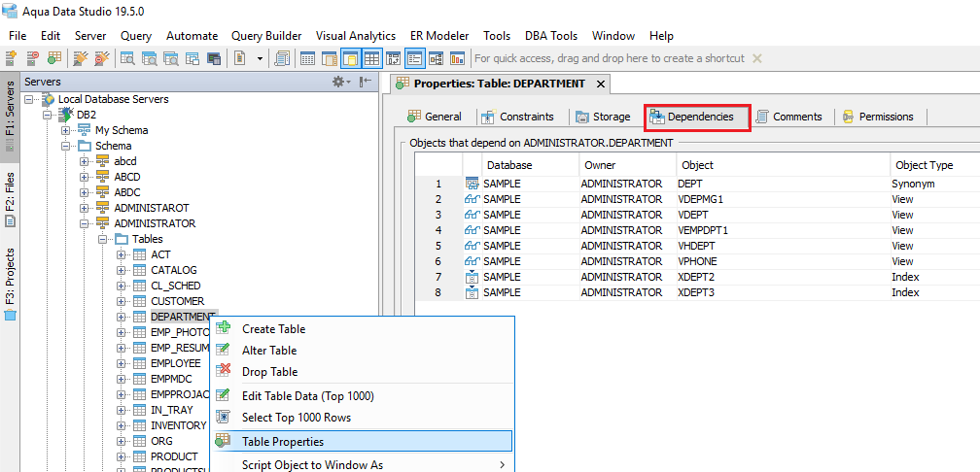The width and height of the screenshot is (980, 472).
Task: Select the VEMPDPT1 view row in dependencies
Action: (x=702, y=230)
